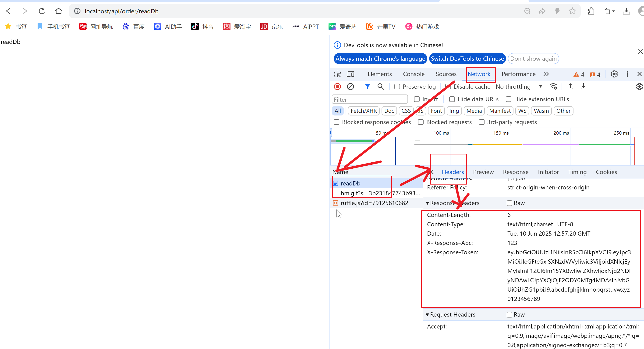Viewport: 644px width, 349px height.
Task: Enable Hide data URLs checkbox
Action: pyautogui.click(x=452, y=99)
